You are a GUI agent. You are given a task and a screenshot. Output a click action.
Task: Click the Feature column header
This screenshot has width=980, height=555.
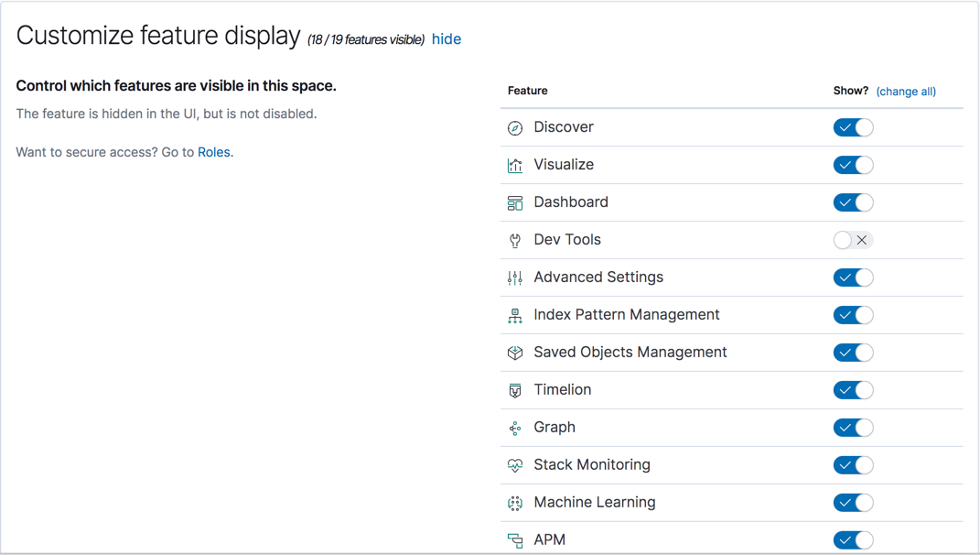(527, 91)
